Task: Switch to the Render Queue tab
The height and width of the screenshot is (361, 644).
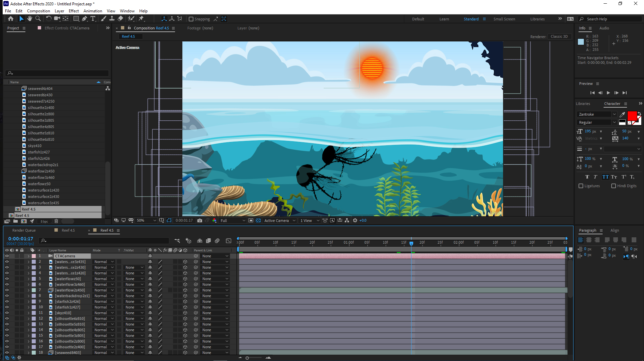Action: click(x=24, y=230)
